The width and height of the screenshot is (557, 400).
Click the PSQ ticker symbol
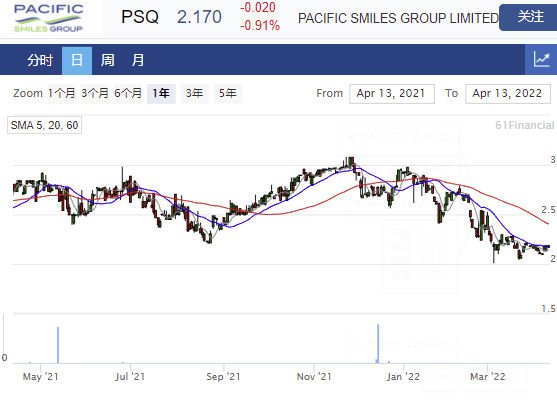coord(140,17)
